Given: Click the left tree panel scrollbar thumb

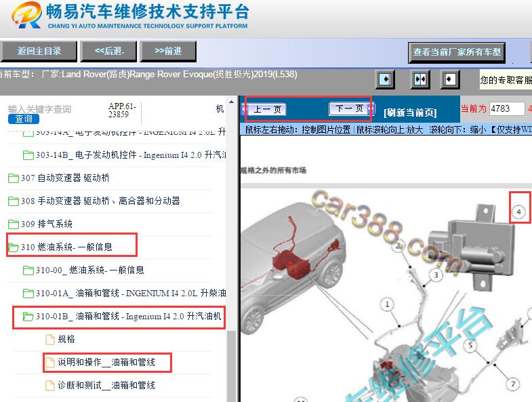Looking at the screenshot, I should [x=231, y=366].
